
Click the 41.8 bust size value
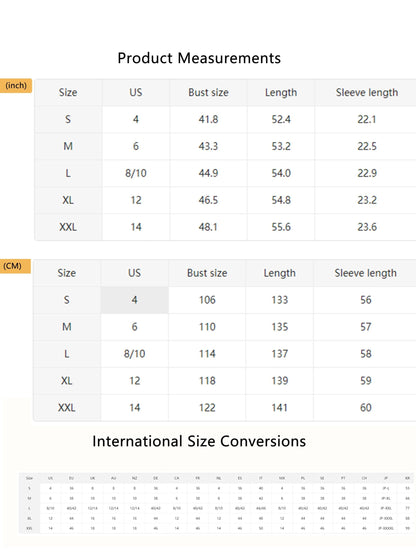(x=208, y=120)
